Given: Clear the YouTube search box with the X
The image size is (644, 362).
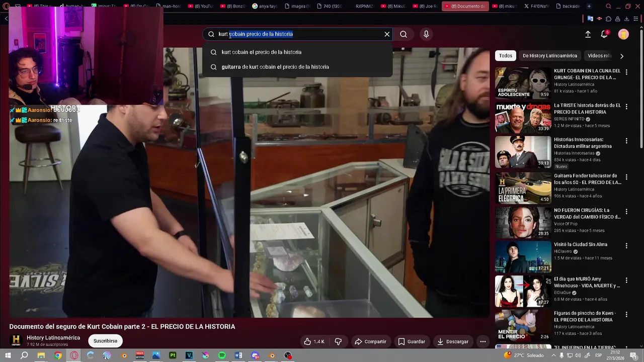Looking at the screenshot, I should click(387, 34).
